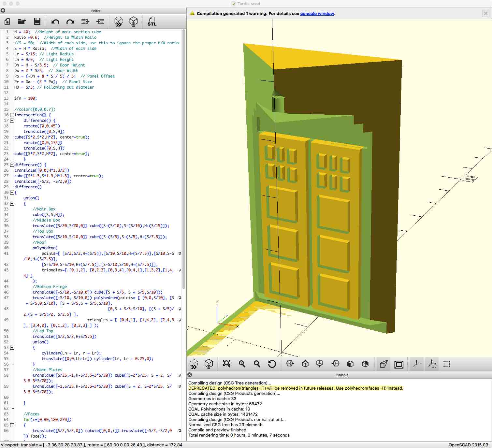Open a file with the Open icon
Image resolution: width=492 pixels, height=448 pixels.
[x=22, y=22]
